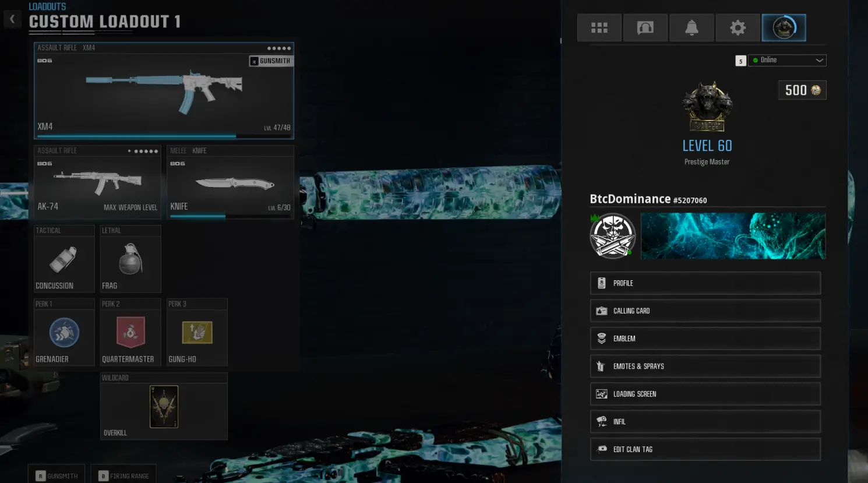868x483 pixels.
Task: Click the Gunsmith button in bottom bar
Action: tap(57, 475)
